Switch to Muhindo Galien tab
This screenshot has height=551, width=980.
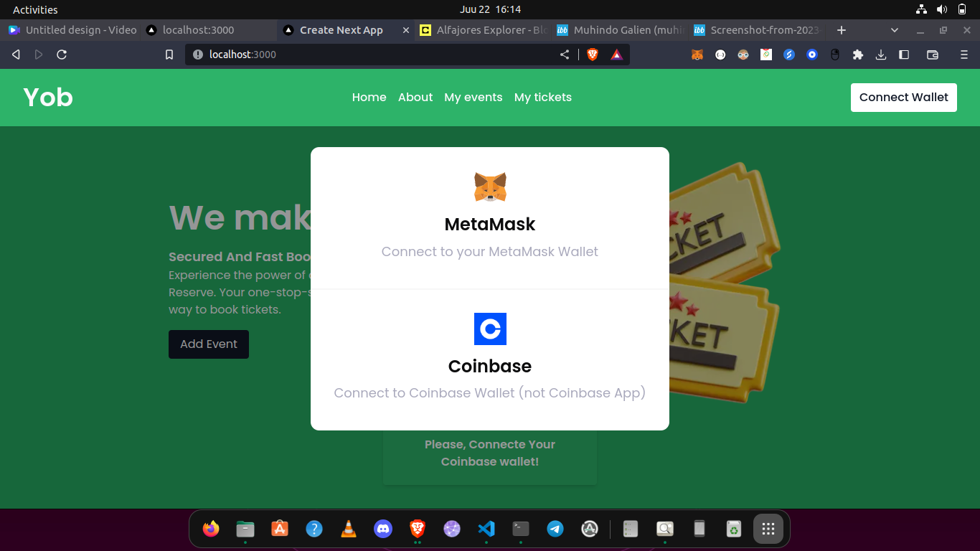pos(621,30)
